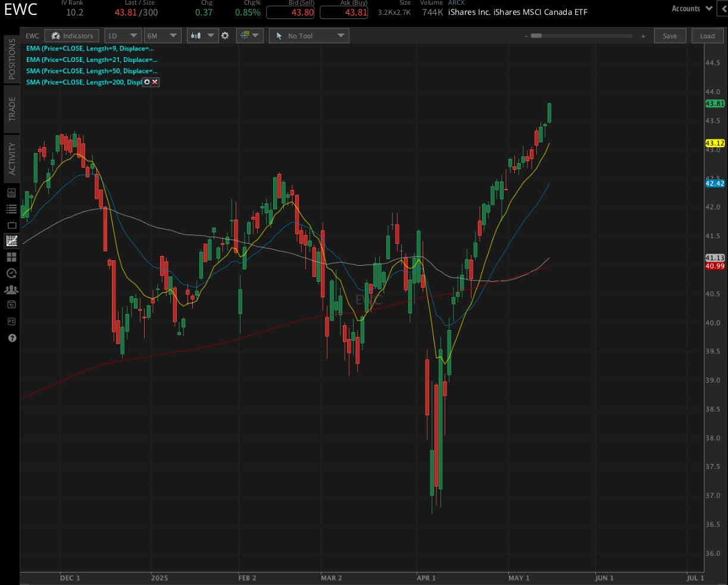Click the Indicators button
The image size is (728, 585).
coord(71,35)
